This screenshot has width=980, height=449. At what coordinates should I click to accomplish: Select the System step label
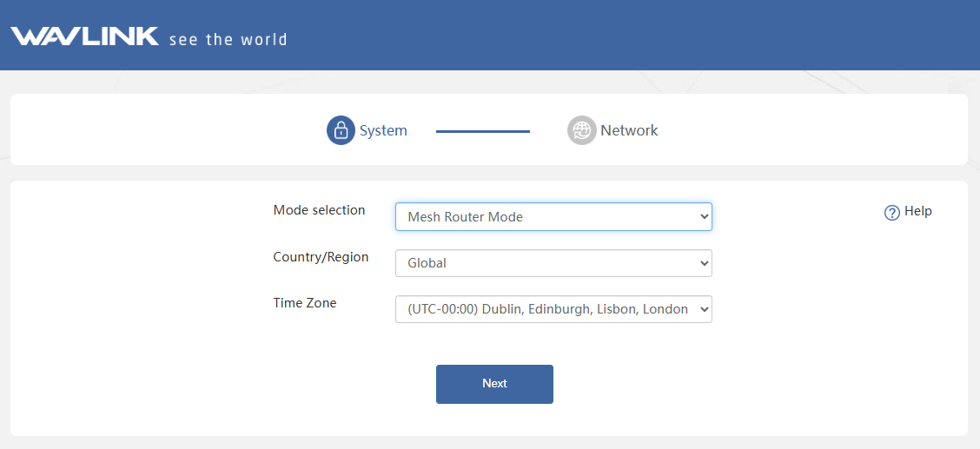tap(383, 130)
